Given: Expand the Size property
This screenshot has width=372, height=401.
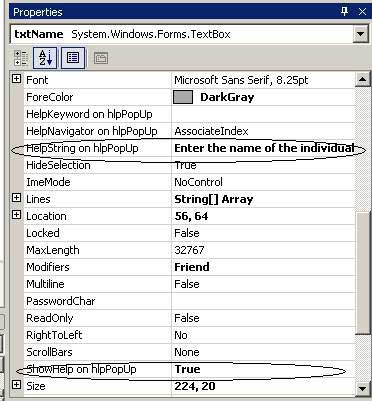Looking at the screenshot, I should pyautogui.click(x=16, y=385).
